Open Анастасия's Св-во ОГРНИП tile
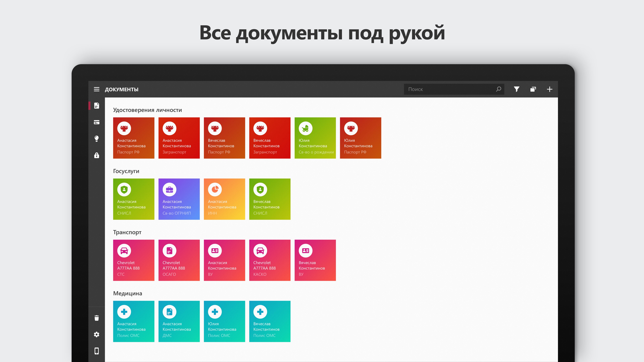 [179, 199]
